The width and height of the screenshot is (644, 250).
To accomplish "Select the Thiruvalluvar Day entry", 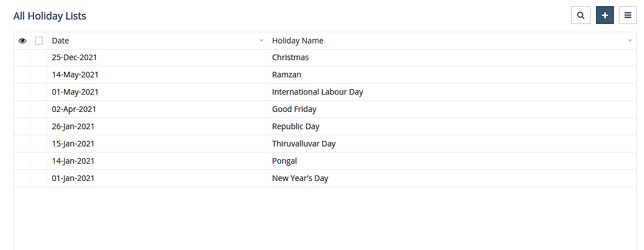I will point(303,144).
